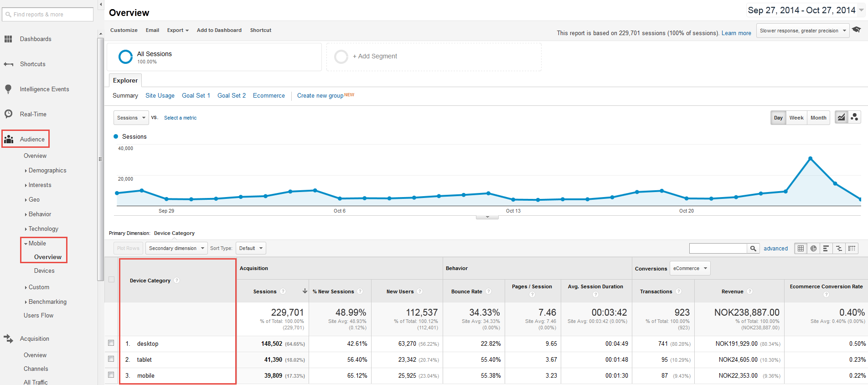Image resolution: width=868 pixels, height=385 pixels.
Task: Click + Add Segment box
Action: (434, 57)
